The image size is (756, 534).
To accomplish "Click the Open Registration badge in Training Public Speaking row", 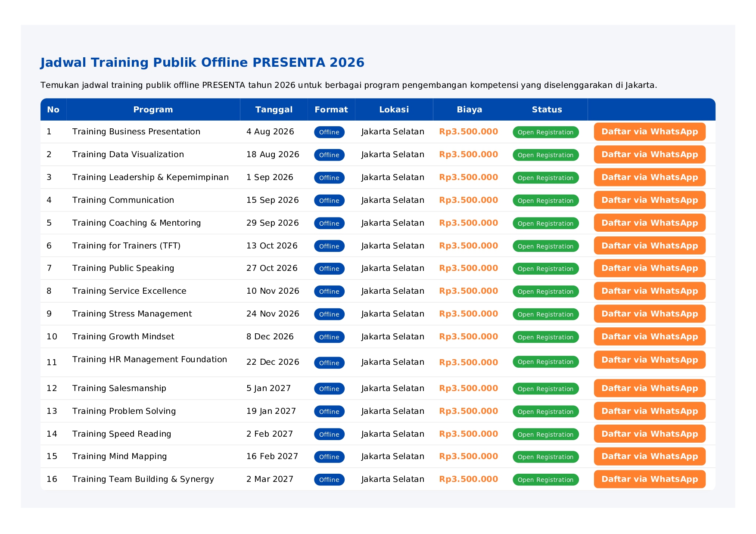I will [545, 269].
